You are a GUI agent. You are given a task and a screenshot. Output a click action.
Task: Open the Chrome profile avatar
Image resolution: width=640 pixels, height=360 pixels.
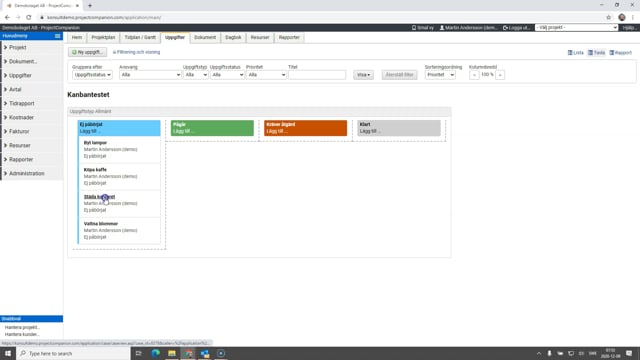pyautogui.click(x=622, y=17)
